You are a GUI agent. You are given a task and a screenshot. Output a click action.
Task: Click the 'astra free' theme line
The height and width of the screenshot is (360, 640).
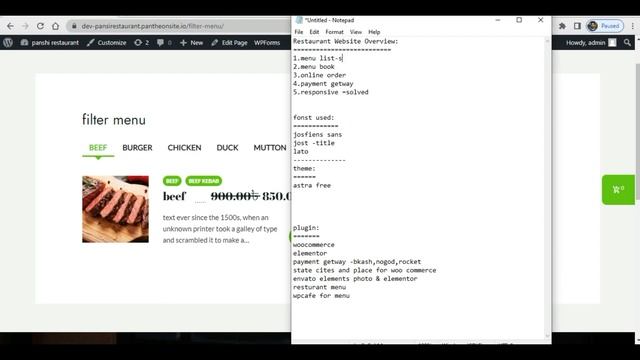[312, 186]
